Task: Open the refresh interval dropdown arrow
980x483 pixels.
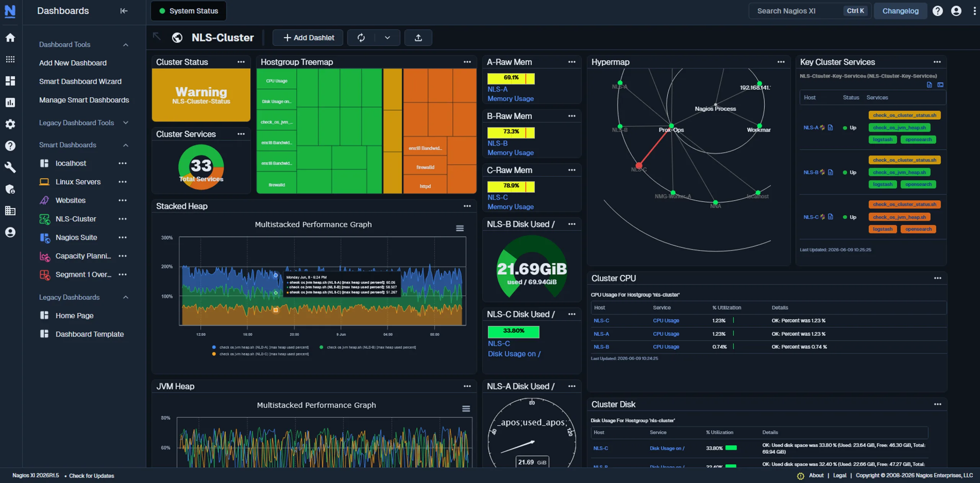Action: click(x=387, y=37)
